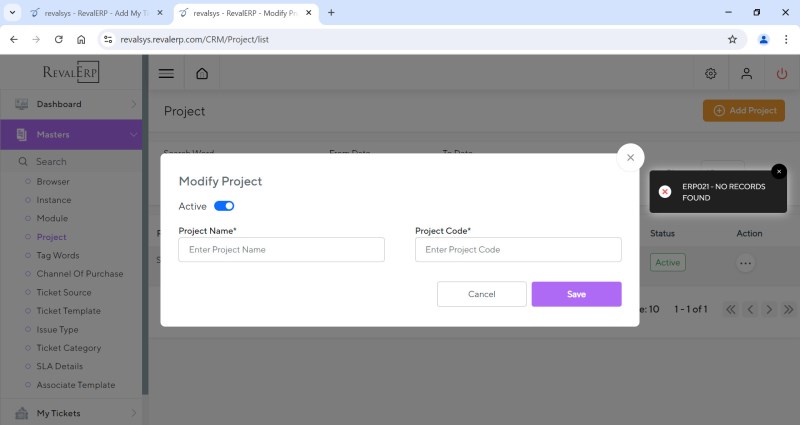Open the hamburger menu icon

[x=166, y=73]
